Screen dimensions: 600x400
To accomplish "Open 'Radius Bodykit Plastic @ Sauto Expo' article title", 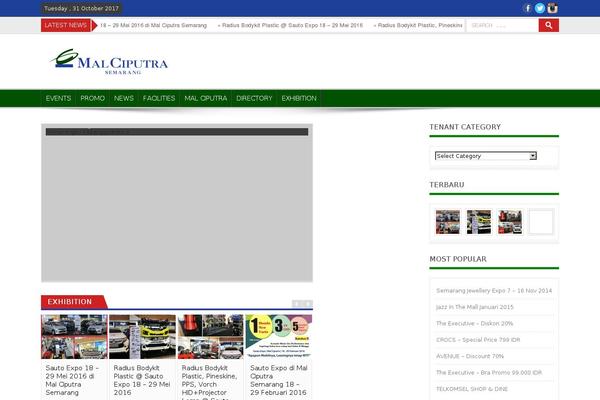I will coord(142,380).
